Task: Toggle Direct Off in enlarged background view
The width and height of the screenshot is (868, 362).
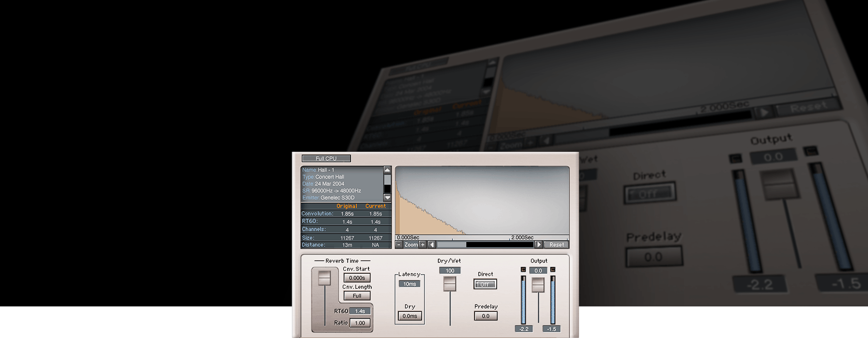Action: click(650, 193)
